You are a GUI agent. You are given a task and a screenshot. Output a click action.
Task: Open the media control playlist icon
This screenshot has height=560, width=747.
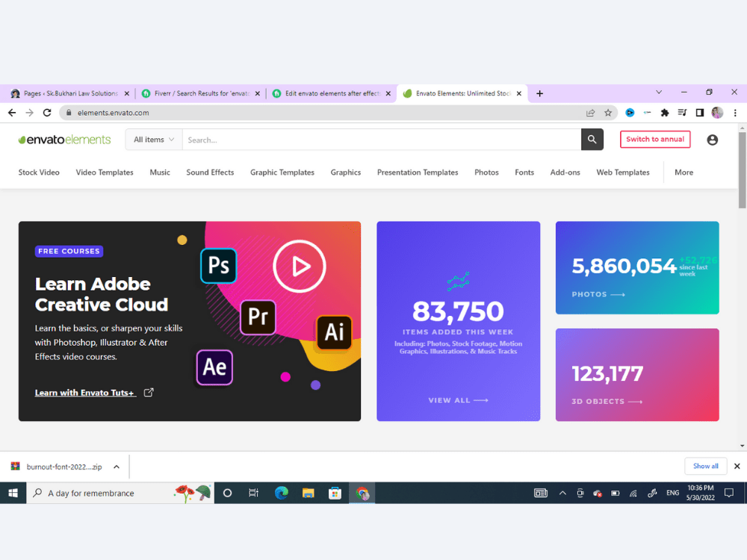pyautogui.click(x=682, y=113)
